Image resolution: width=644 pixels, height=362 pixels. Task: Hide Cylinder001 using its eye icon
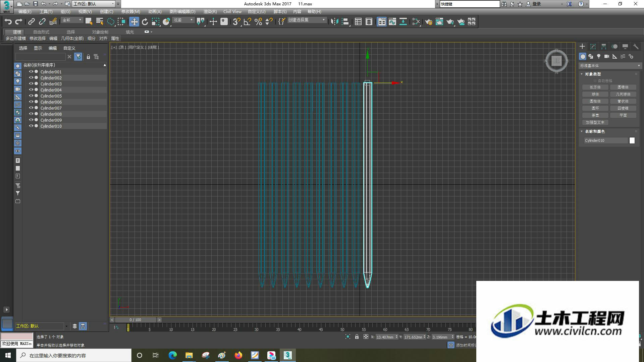point(31,72)
